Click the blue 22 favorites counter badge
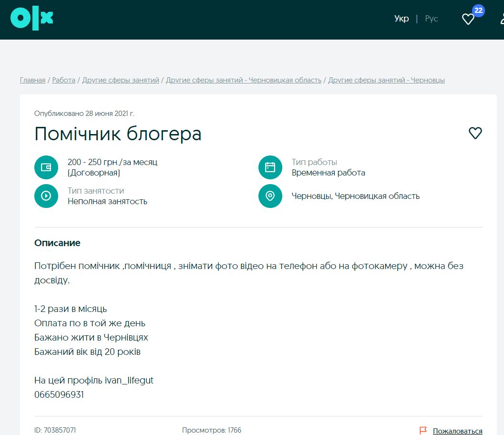This screenshot has height=435, width=504. pyautogui.click(x=478, y=10)
